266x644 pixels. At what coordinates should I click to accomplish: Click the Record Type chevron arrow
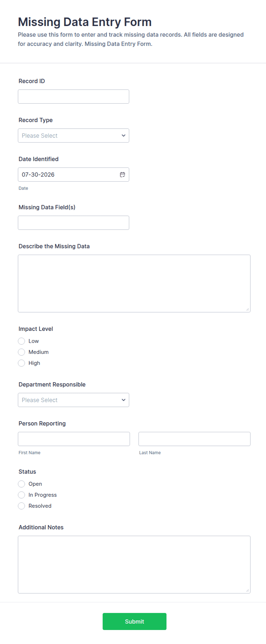pos(124,135)
